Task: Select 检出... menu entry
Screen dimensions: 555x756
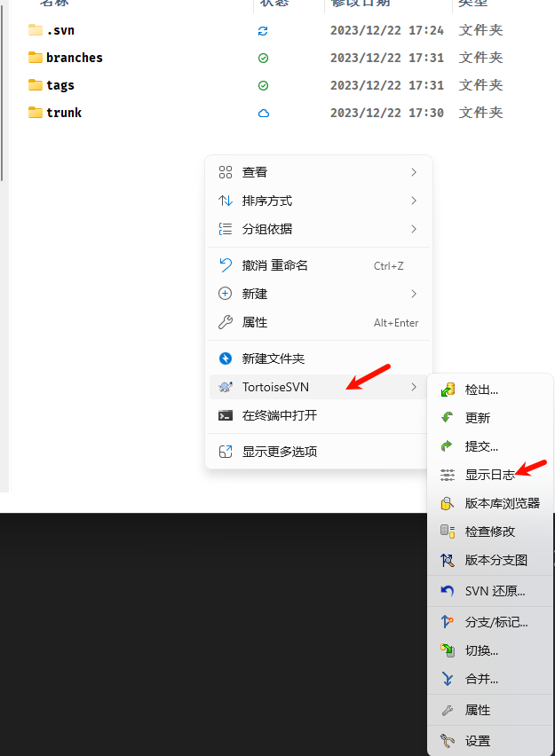Action: pos(490,390)
